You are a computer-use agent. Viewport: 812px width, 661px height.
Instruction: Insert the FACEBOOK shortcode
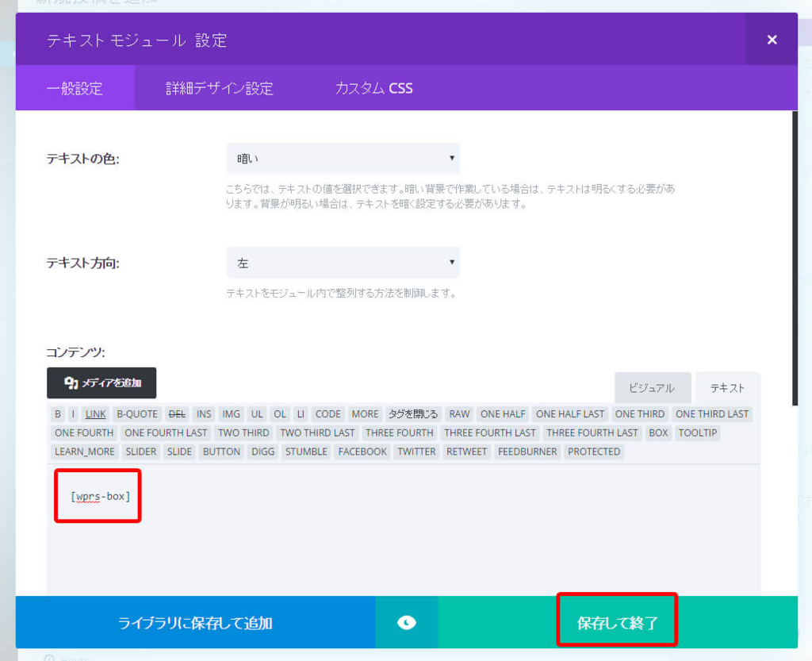[x=362, y=452]
